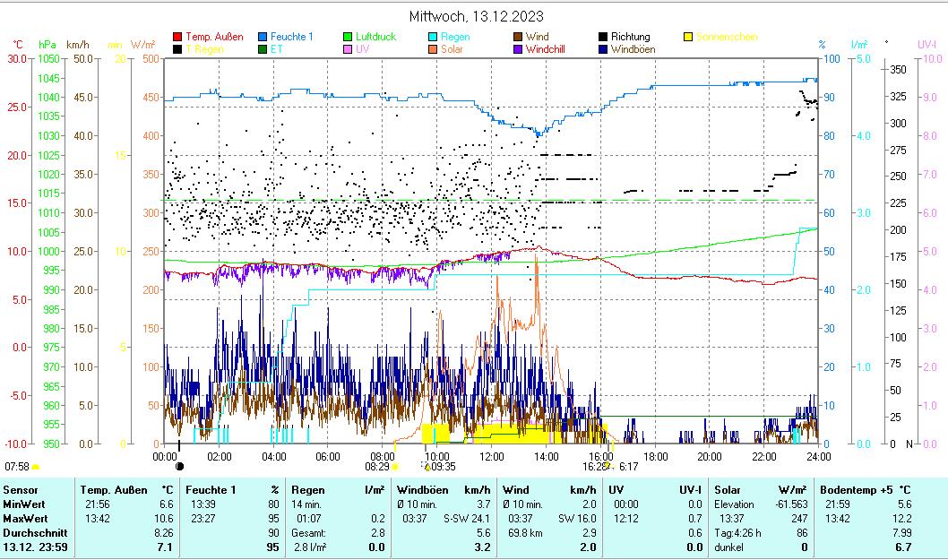Click the yellow Sonnenschein legend square
948x560 pixels.
[688, 38]
